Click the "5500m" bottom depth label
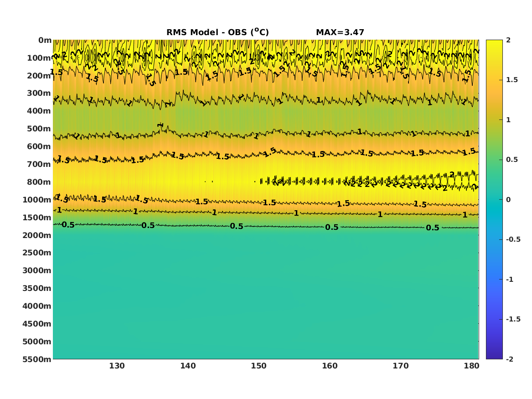This screenshot has width=532, height=399. coord(37,359)
